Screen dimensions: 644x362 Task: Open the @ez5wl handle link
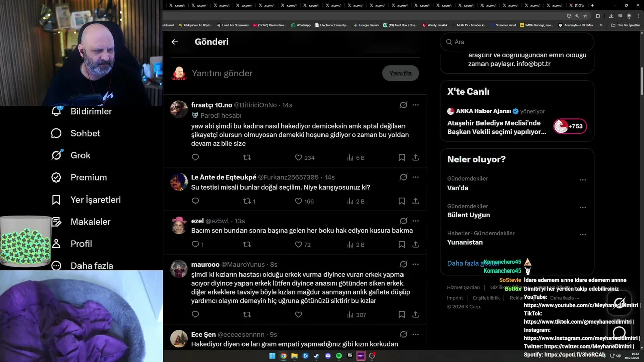[217, 221]
